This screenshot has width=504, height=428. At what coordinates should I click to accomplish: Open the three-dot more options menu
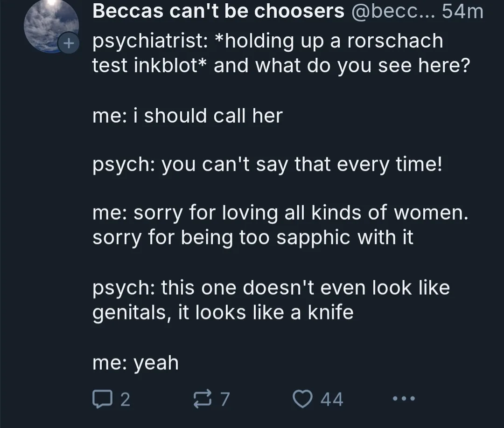point(404,399)
